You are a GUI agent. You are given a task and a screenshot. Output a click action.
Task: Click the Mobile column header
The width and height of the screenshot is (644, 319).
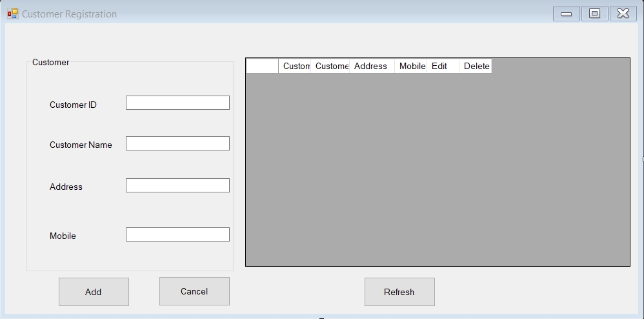411,66
